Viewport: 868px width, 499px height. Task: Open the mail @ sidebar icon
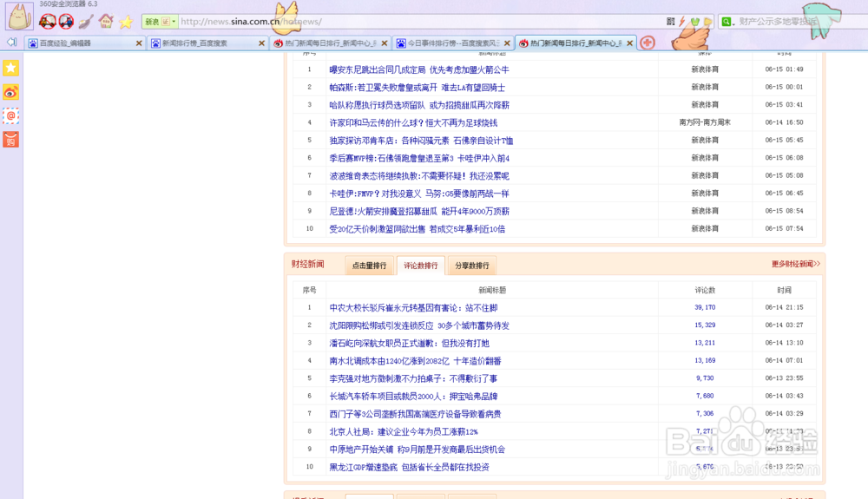pos(11,115)
